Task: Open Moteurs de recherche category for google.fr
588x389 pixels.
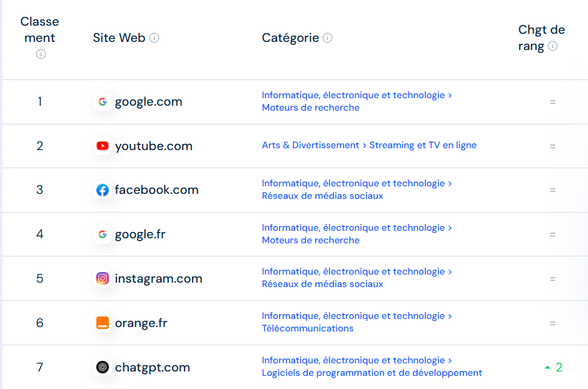Action: 310,240
